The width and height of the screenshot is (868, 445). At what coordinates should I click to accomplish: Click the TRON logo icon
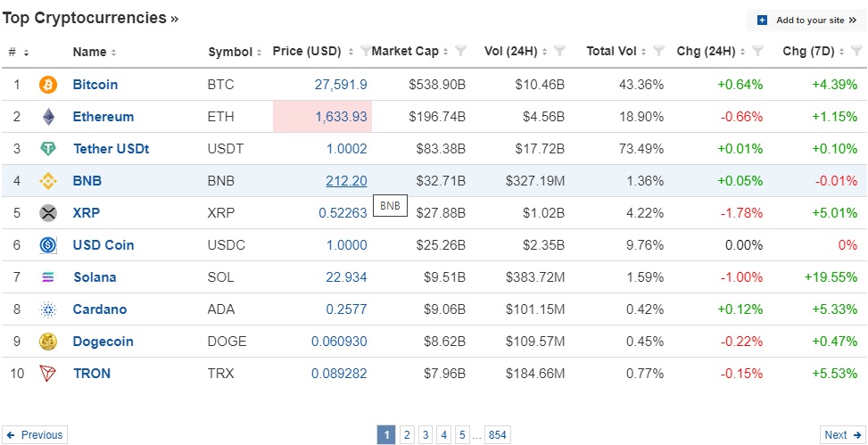click(48, 374)
